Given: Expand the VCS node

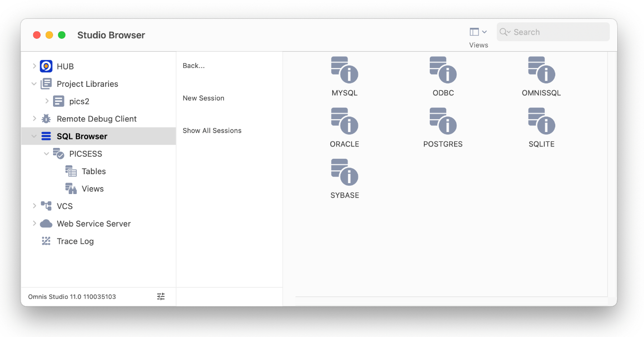Looking at the screenshot, I should click(34, 206).
